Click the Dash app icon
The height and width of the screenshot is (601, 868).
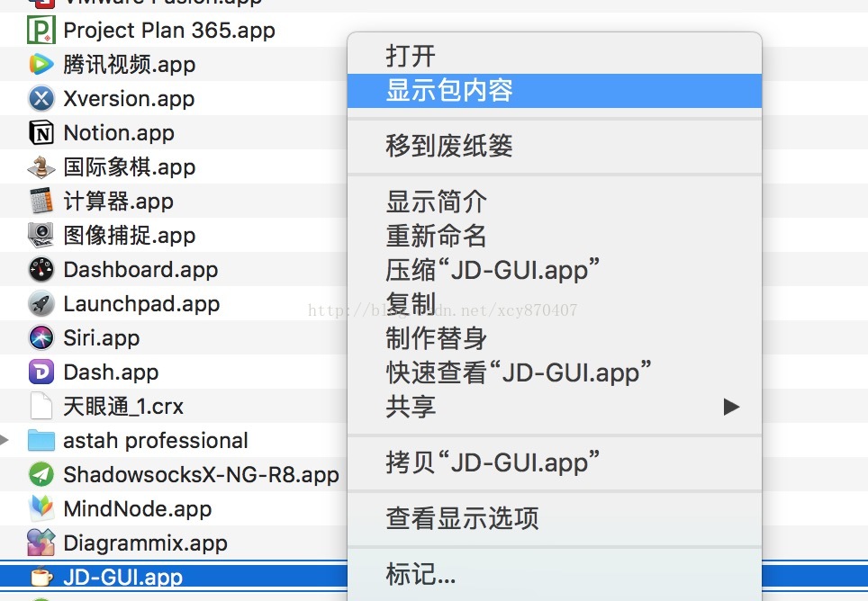pos(41,372)
